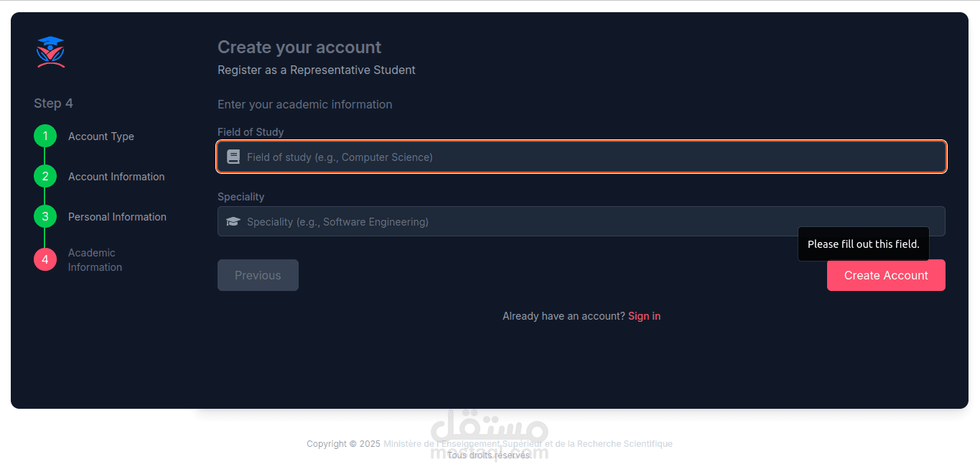Go to the Account Information step label
Image resolution: width=980 pixels, height=472 pixels.
pyautogui.click(x=116, y=177)
